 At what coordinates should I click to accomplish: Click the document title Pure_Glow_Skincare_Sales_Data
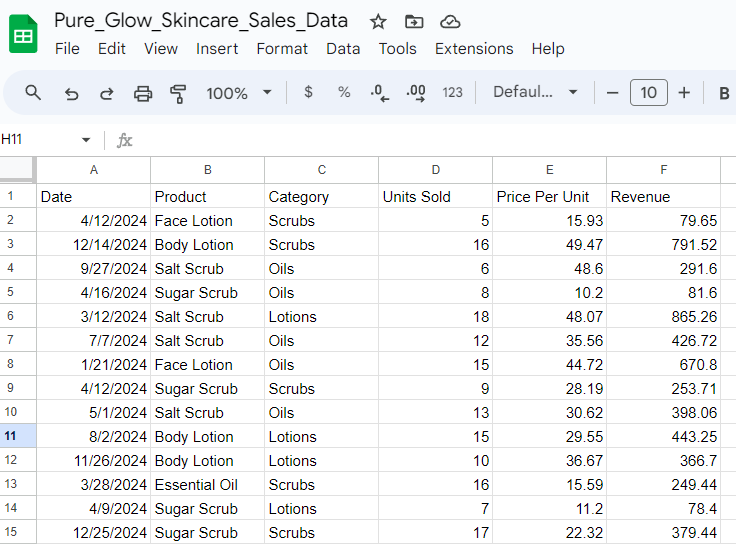click(201, 21)
